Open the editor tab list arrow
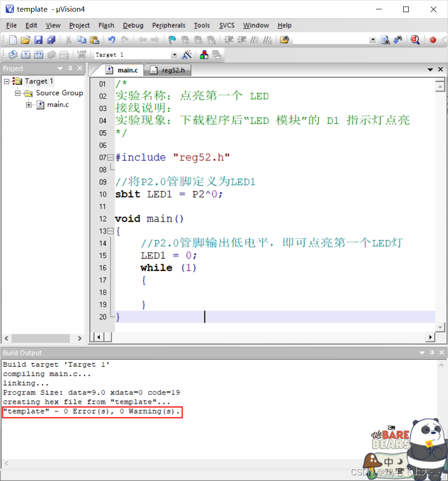Screen dimensions: 448x481 [x=430, y=70]
